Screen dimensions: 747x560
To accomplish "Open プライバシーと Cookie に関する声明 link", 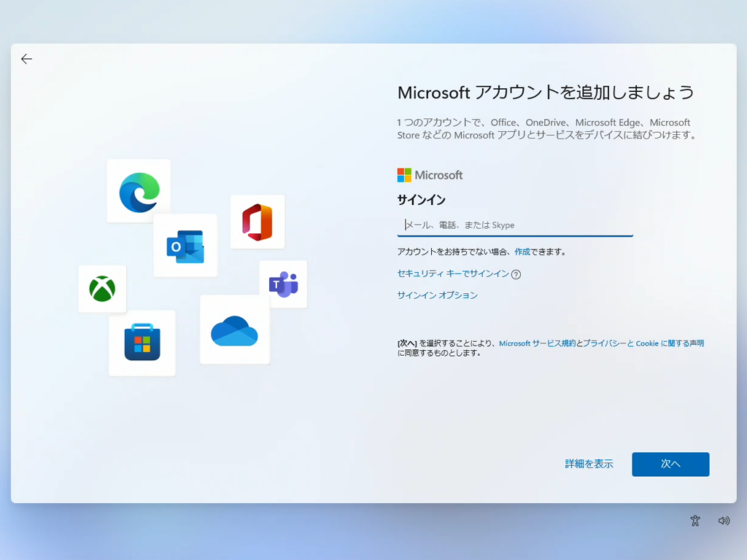I will (643, 343).
